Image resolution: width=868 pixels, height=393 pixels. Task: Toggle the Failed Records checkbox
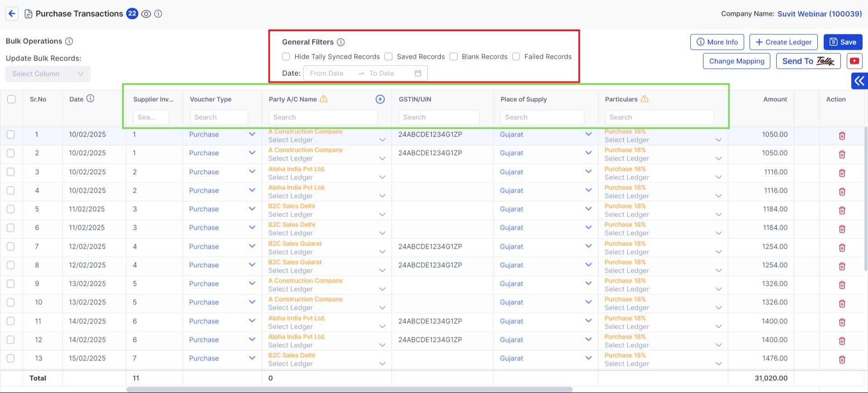516,57
